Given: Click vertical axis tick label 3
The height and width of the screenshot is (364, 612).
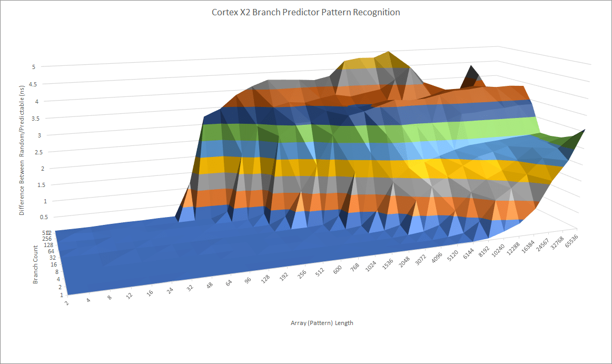Looking at the screenshot, I should coord(40,135).
